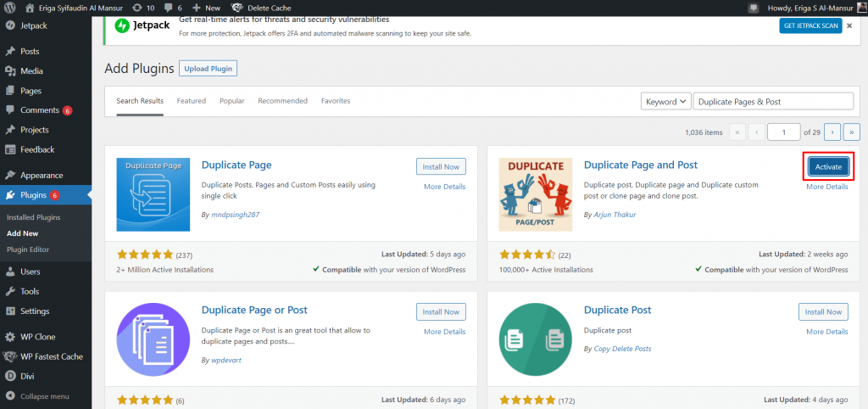Switch to the Favorites tab
The height and width of the screenshot is (409, 868).
tap(336, 101)
